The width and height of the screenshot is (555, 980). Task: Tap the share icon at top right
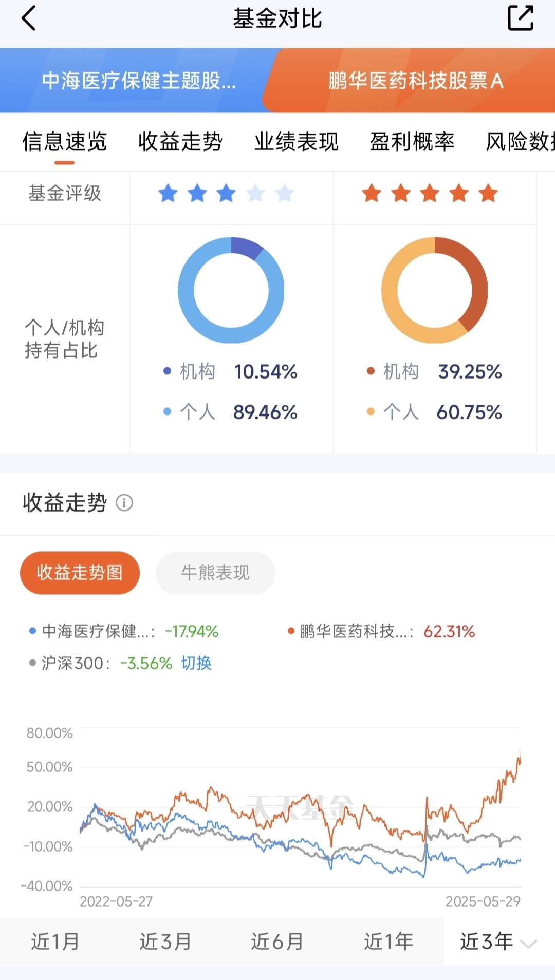[520, 18]
